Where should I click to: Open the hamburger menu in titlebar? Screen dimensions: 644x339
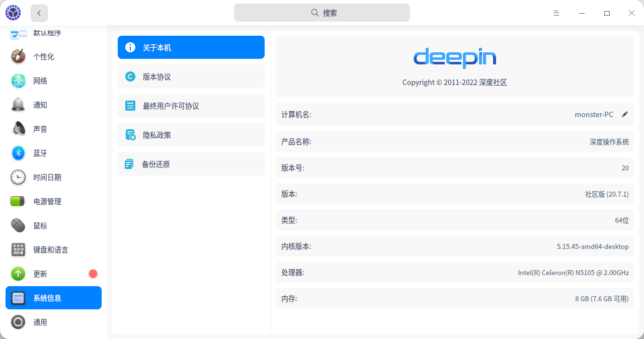(x=556, y=13)
